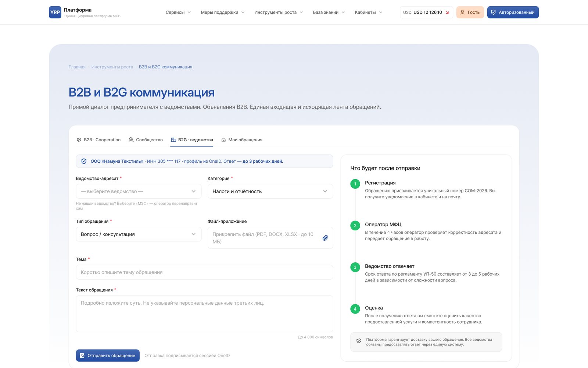Expand the Кабинеты chevron

tap(381, 12)
